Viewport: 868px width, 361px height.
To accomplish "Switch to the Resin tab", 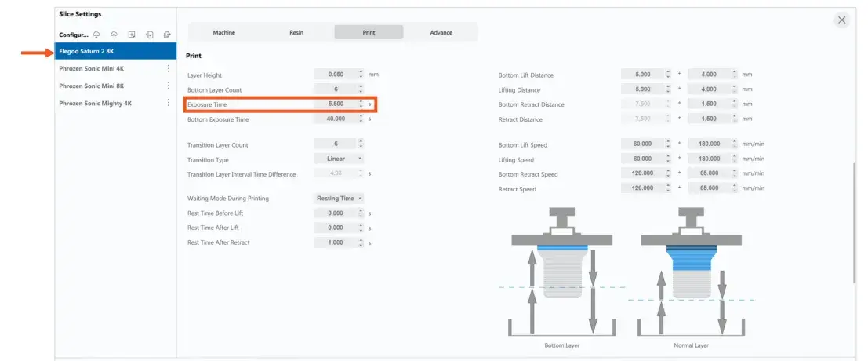I will [x=296, y=32].
